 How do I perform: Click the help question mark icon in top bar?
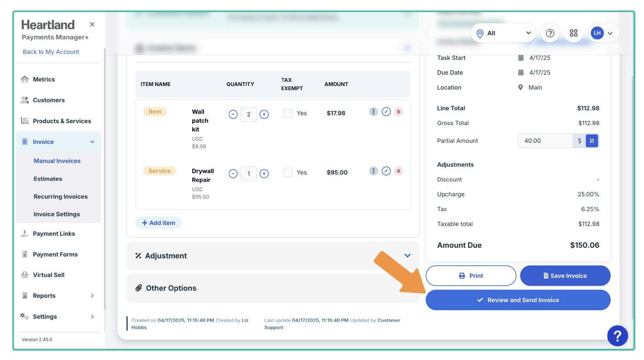(x=550, y=33)
